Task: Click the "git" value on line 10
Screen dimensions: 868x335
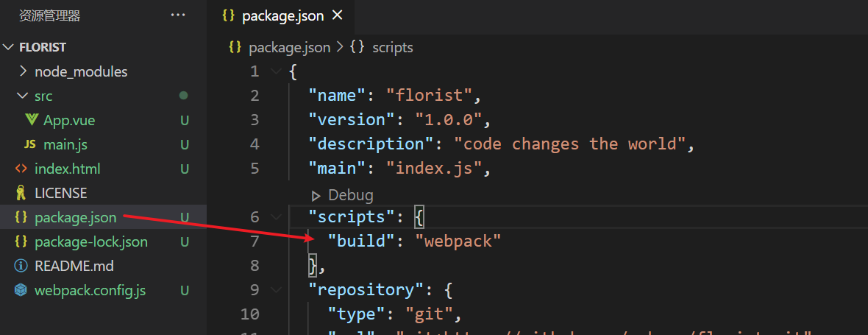Action: [429, 314]
